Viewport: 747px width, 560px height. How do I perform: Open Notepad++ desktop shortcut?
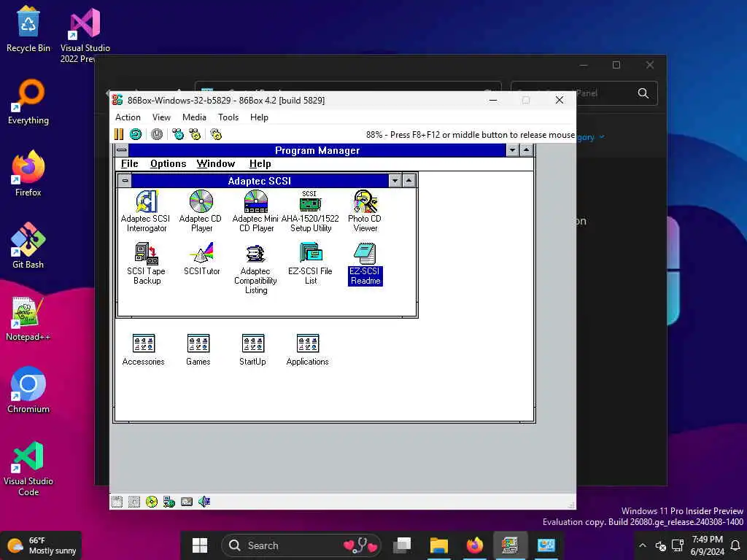pyautogui.click(x=28, y=318)
